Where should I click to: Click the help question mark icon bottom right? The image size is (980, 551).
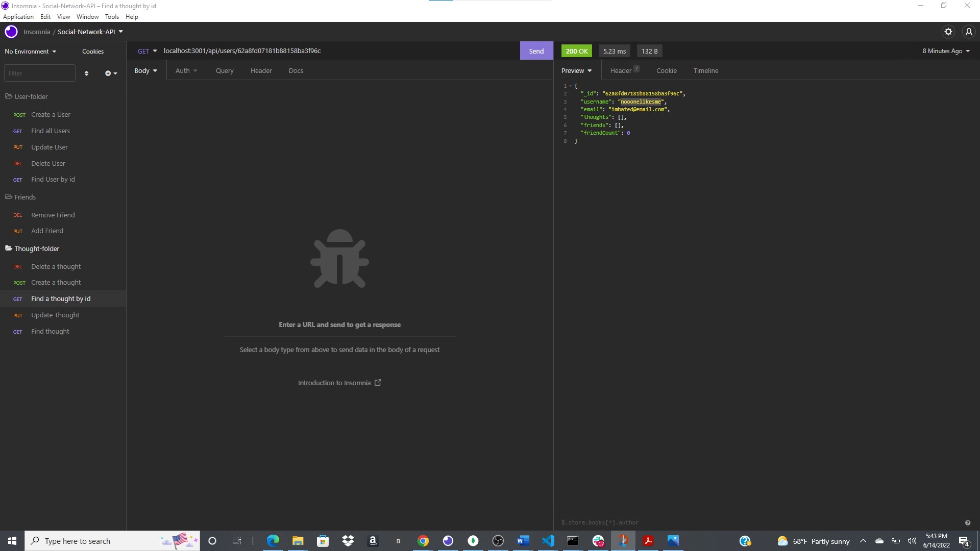[x=967, y=522]
